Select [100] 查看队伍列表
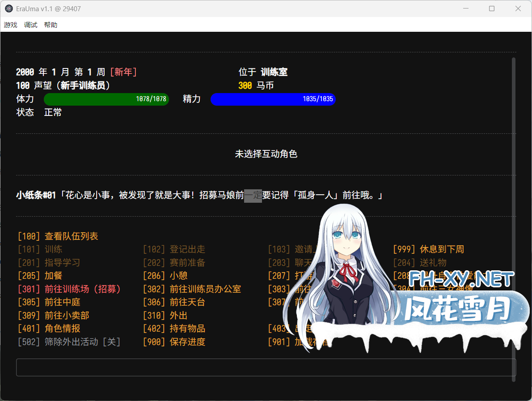532x401 pixels. (x=58, y=236)
